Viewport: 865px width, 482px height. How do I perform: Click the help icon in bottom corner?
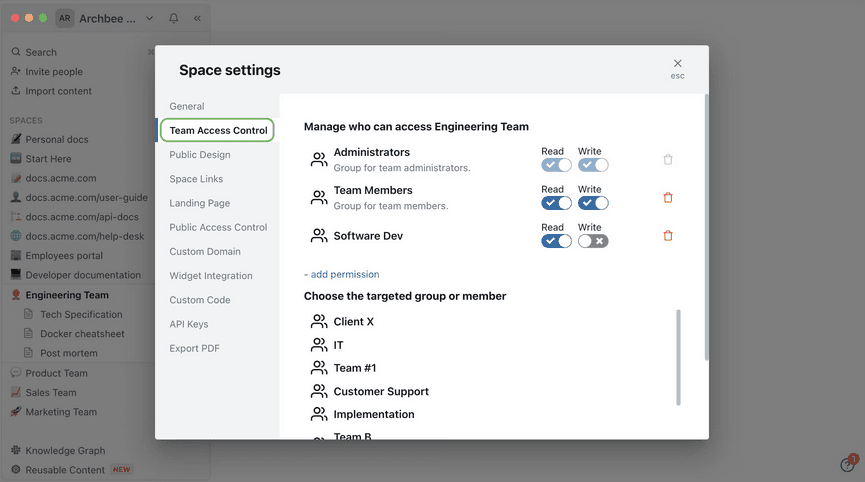pyautogui.click(x=847, y=464)
